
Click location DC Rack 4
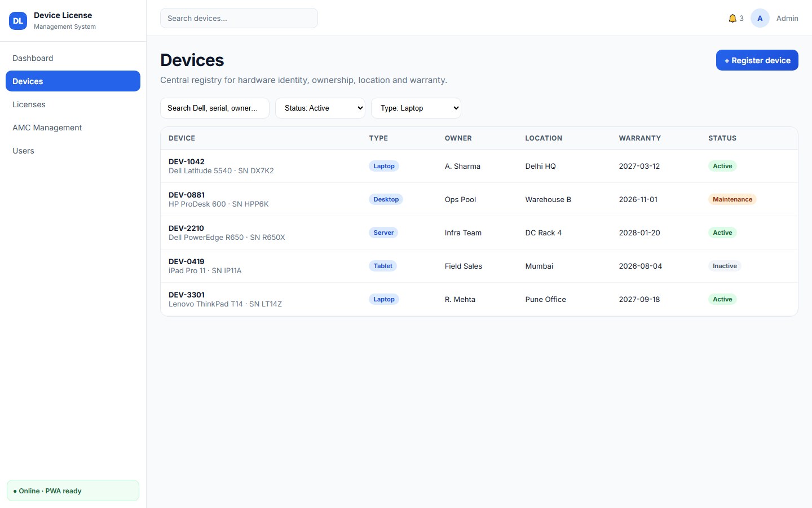(544, 233)
